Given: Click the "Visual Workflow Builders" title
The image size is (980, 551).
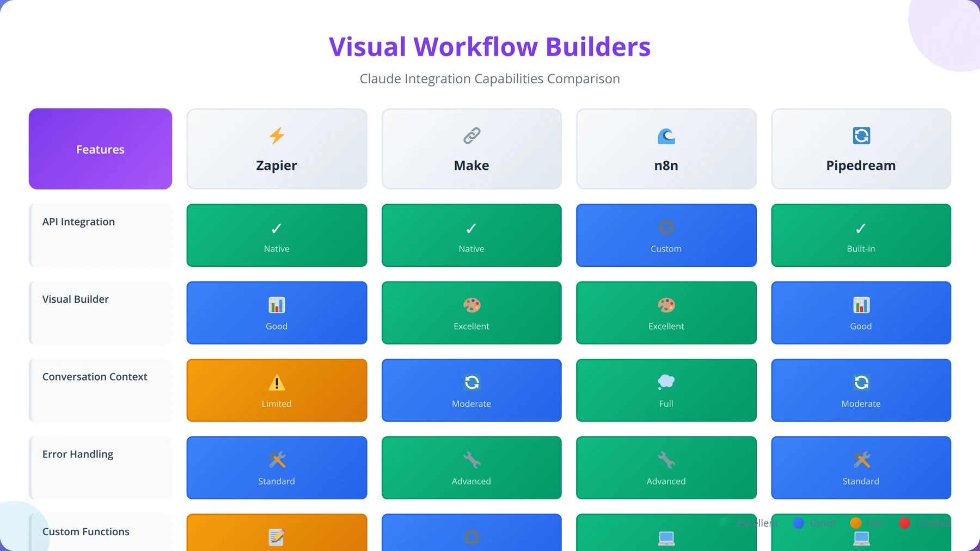Looking at the screenshot, I should [490, 47].
